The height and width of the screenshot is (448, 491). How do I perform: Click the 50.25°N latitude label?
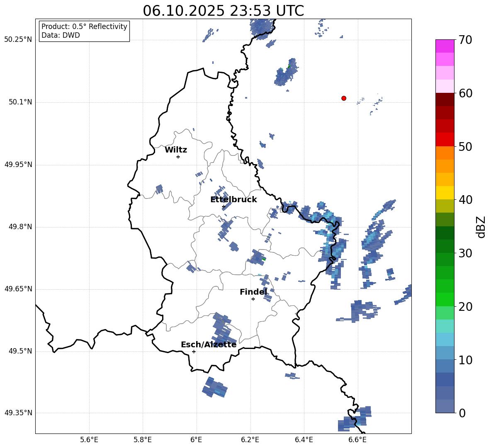[18, 40]
